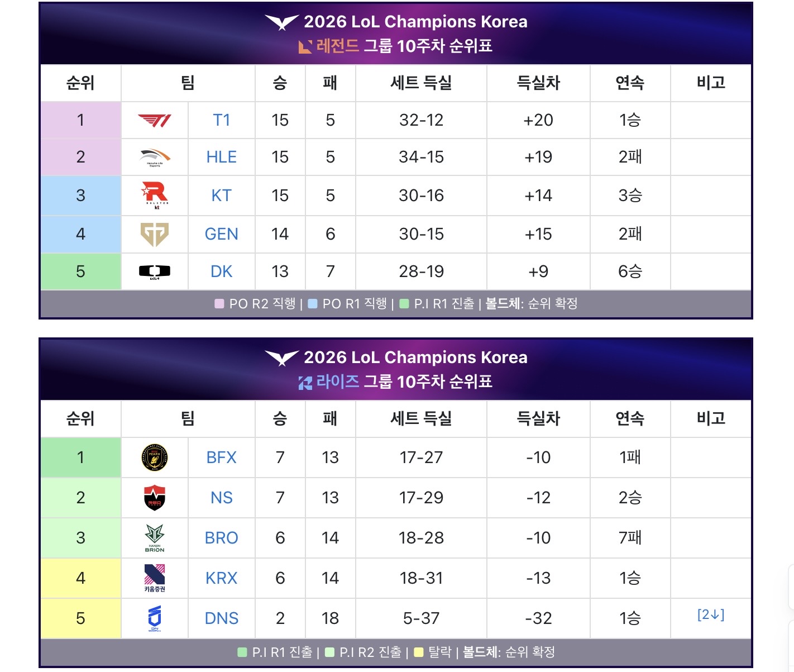794x672 pixels.
Task: Click the Kiwoom KRX team logo
Action: coord(155,578)
